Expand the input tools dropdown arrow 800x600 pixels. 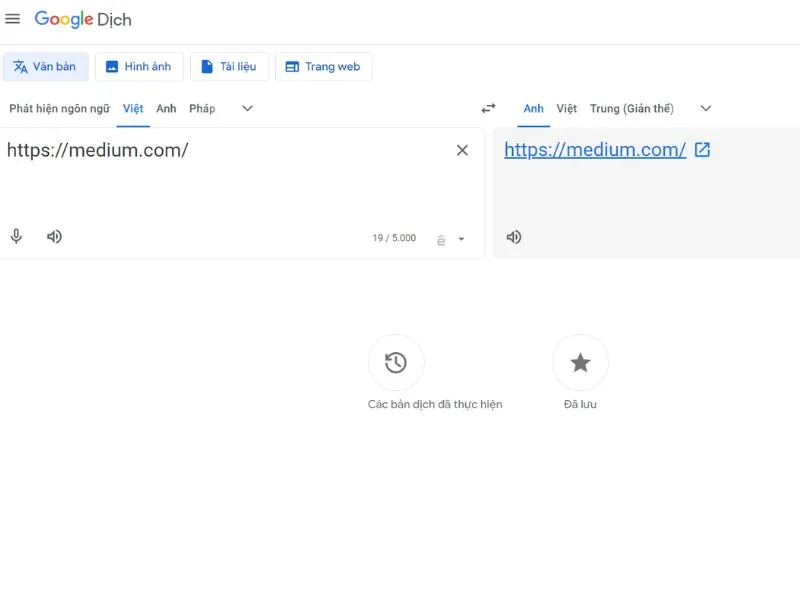(461, 239)
